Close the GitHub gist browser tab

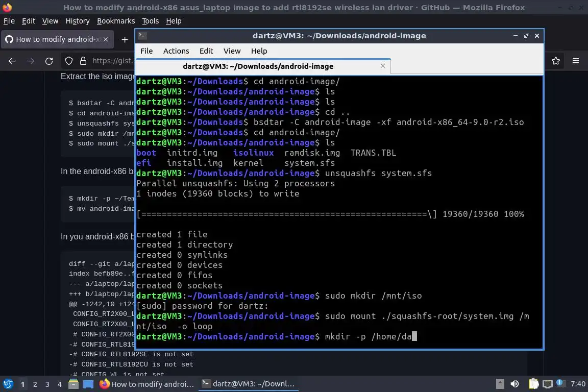(106, 39)
